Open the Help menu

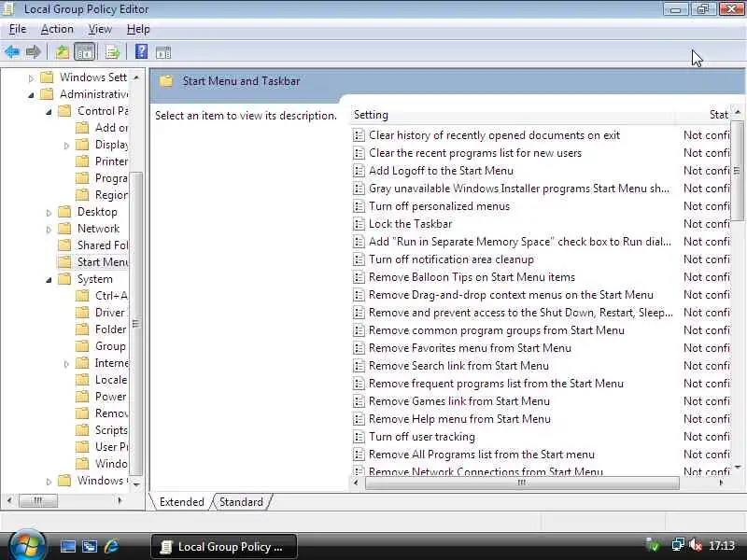tap(138, 29)
